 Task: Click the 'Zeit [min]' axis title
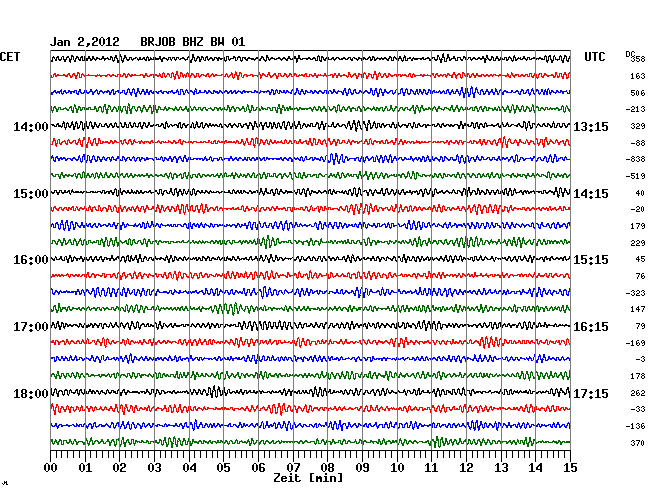[308, 478]
